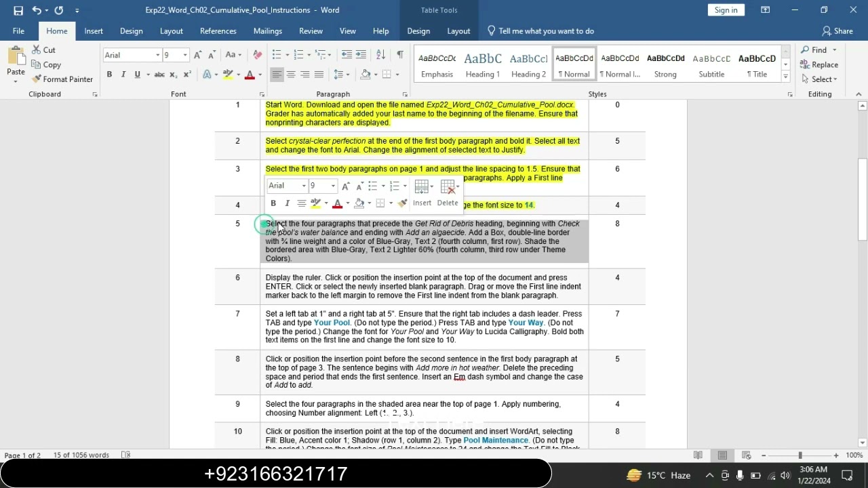Set center alignment in the ribbon
868x488 pixels.
point(291,75)
